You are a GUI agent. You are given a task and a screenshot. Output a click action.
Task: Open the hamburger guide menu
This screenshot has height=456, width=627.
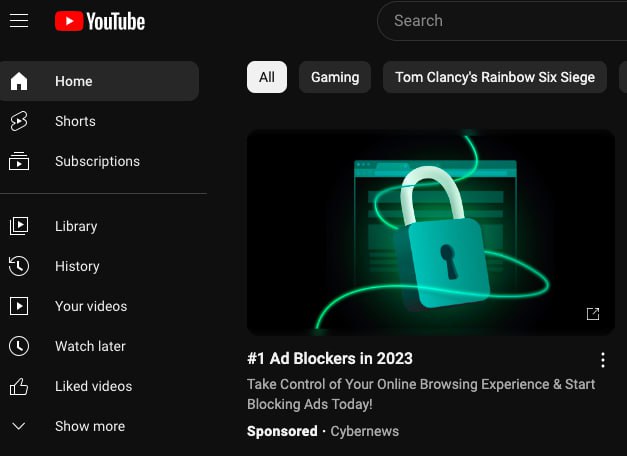[19, 21]
